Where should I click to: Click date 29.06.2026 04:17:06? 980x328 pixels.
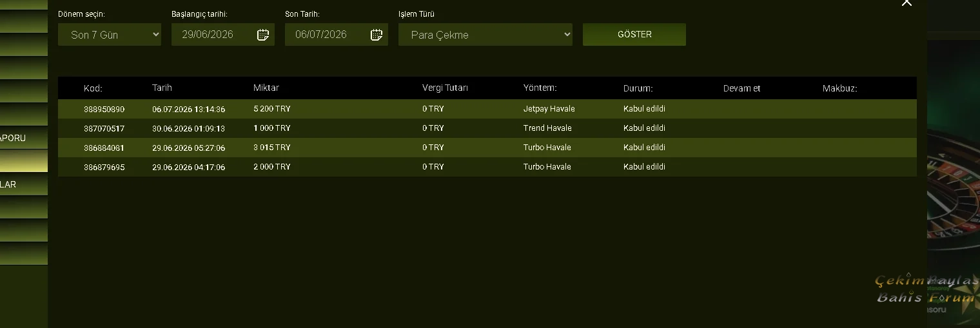188,167
